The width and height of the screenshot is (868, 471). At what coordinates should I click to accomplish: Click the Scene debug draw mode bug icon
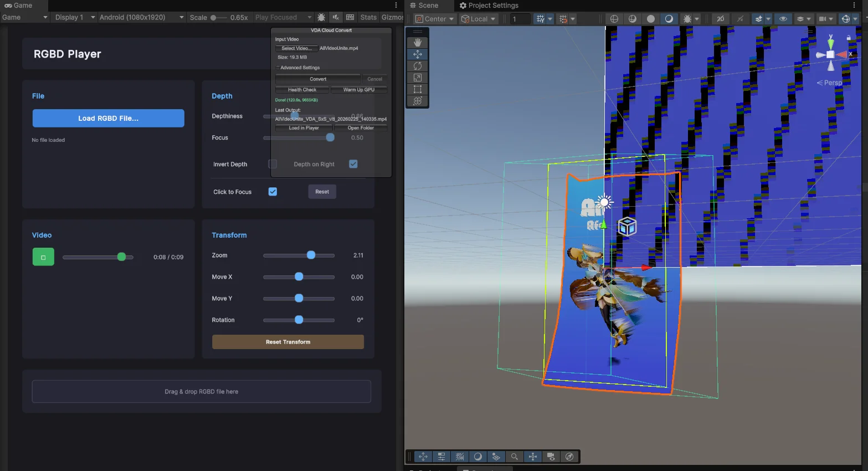[687, 19]
